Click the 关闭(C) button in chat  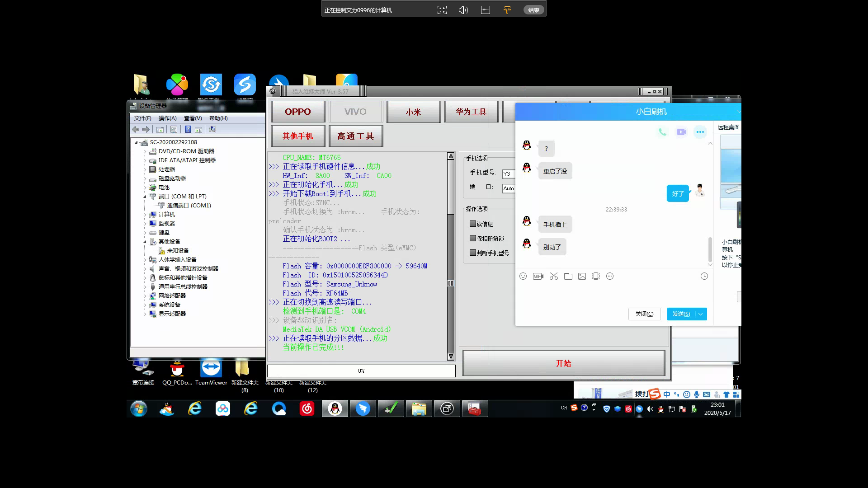[644, 314]
